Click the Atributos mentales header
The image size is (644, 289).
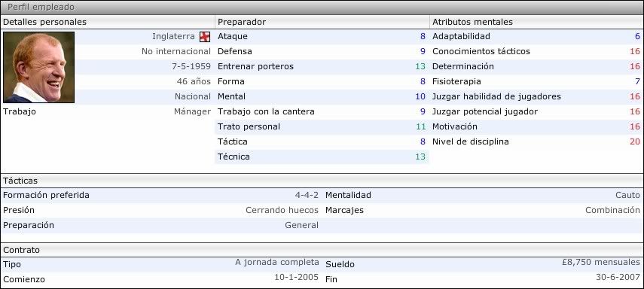coord(536,22)
